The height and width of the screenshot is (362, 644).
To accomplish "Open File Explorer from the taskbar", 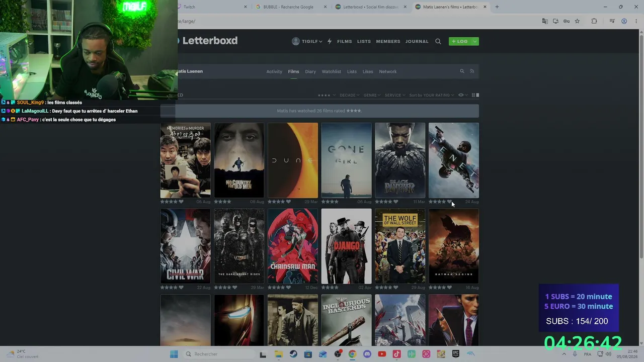I will pos(278,354).
